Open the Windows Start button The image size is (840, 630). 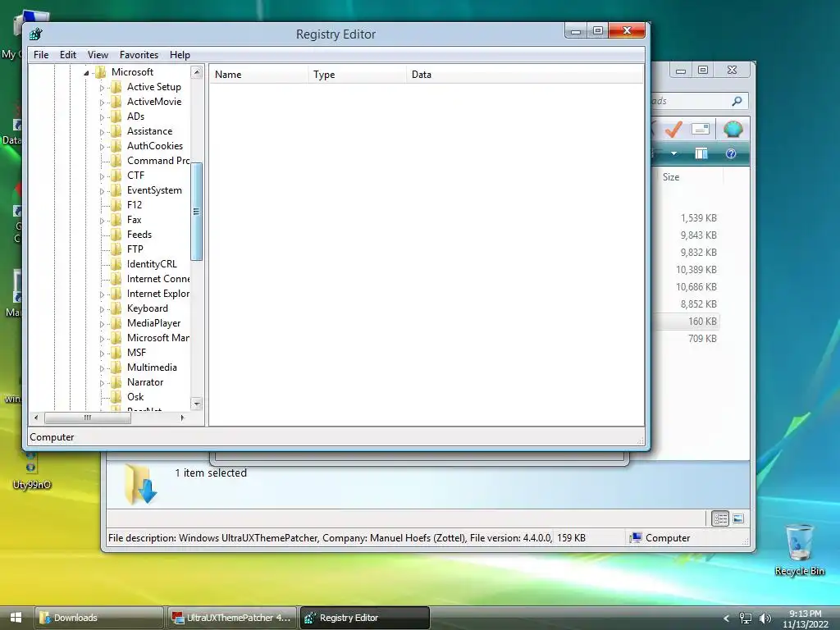pos(16,618)
